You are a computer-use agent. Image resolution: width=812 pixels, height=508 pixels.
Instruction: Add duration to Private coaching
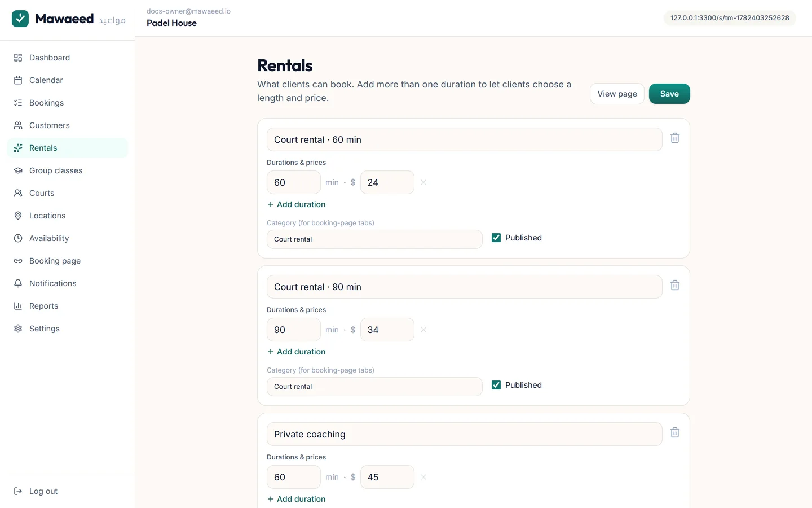click(x=297, y=499)
